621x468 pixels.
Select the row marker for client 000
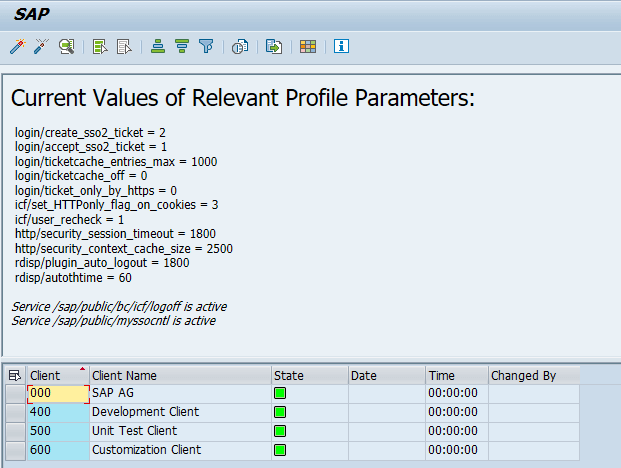pos(15,394)
